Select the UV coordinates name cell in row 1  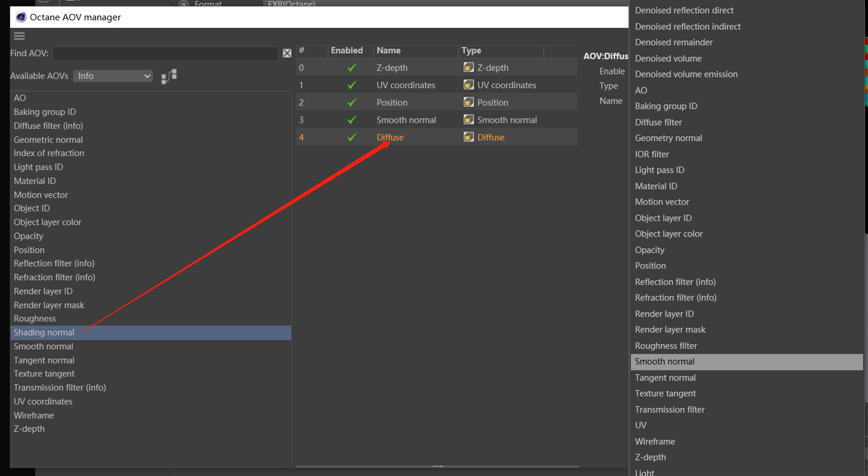coord(406,85)
